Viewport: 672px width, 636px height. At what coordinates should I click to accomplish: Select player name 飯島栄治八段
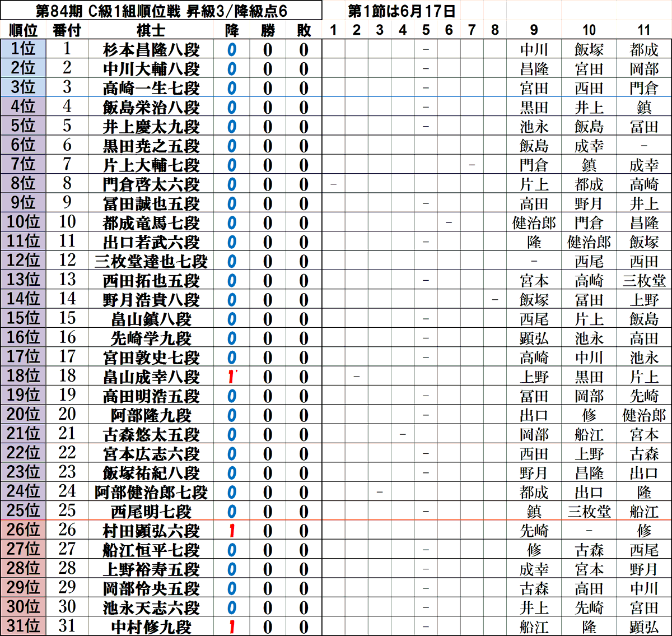click(151, 108)
